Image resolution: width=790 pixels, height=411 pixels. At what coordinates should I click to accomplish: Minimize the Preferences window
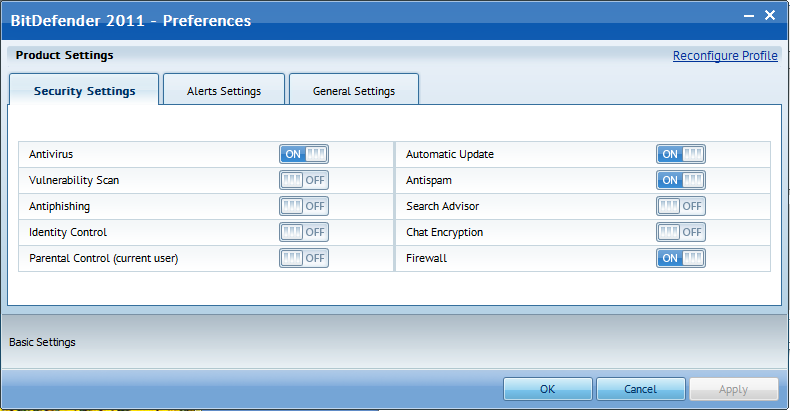click(749, 16)
